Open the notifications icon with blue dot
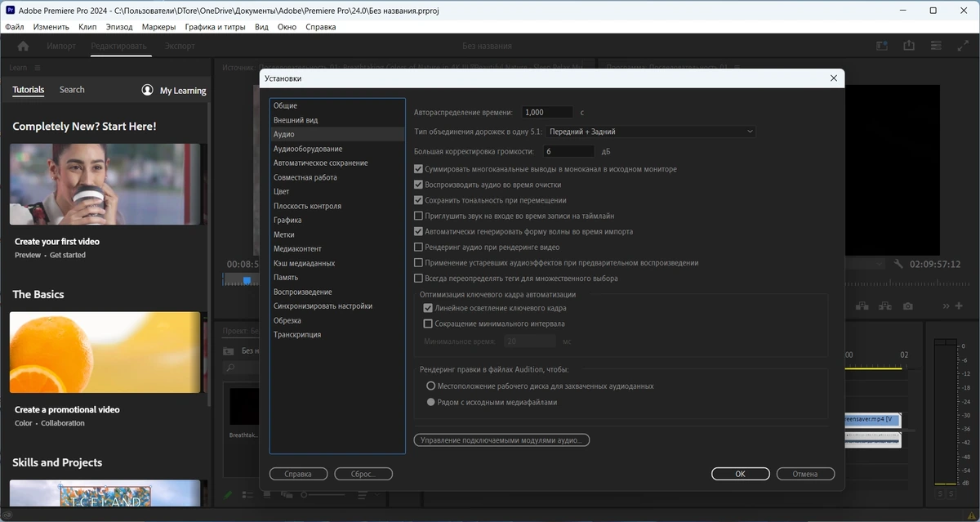Image resolution: width=980 pixels, height=522 pixels. [882, 47]
